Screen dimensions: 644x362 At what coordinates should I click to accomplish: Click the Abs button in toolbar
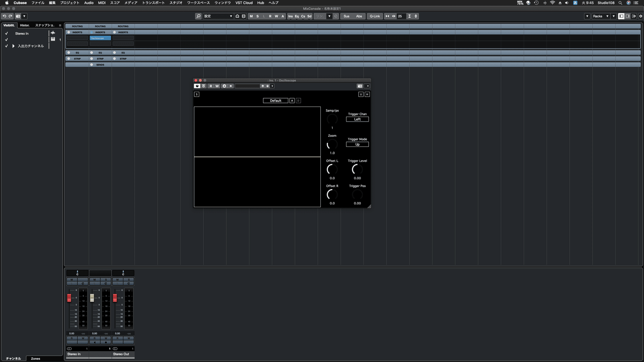coord(359,16)
